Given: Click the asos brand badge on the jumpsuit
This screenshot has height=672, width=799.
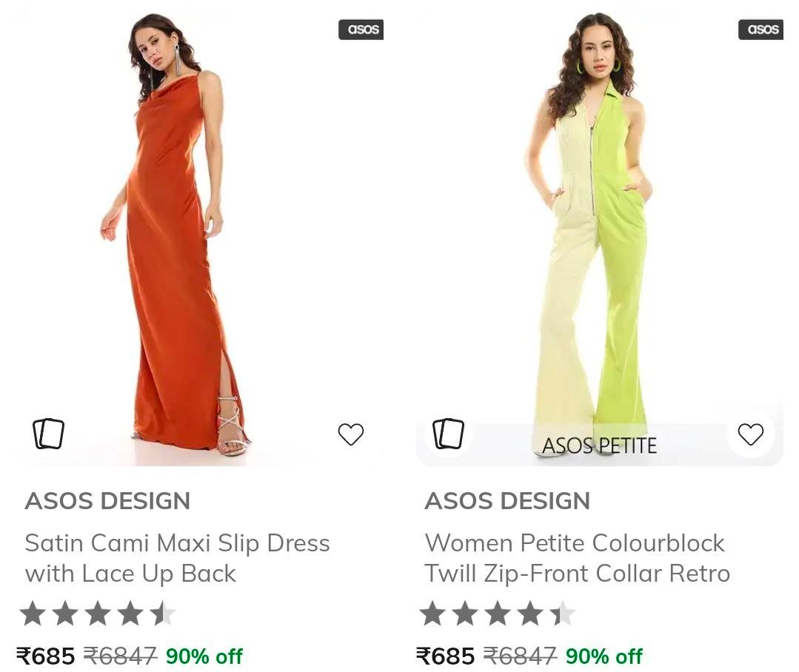Looking at the screenshot, I should [x=761, y=30].
